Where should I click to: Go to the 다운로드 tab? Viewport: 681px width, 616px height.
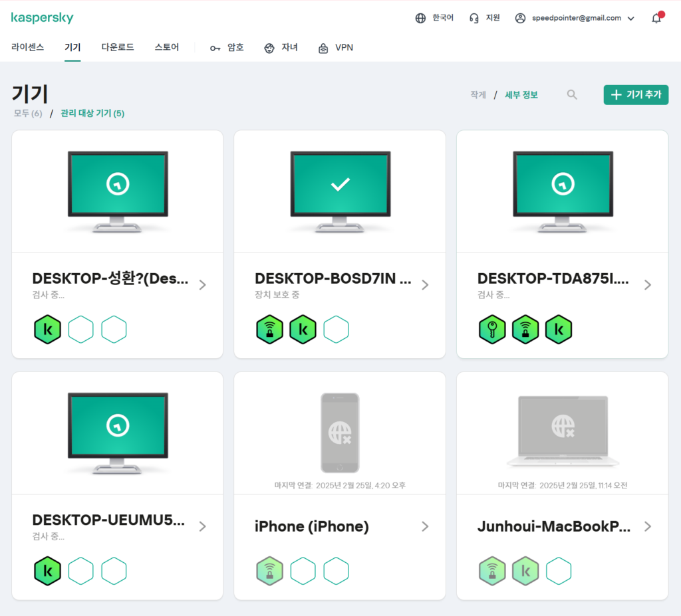118,47
